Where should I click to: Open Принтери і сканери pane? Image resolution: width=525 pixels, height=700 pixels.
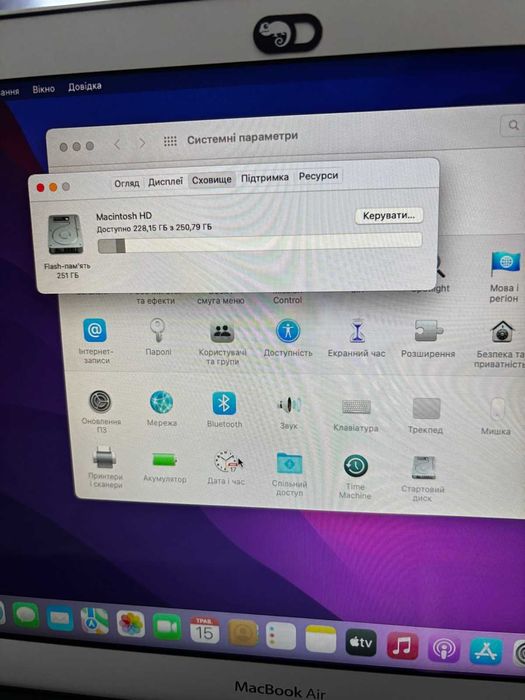click(x=105, y=467)
